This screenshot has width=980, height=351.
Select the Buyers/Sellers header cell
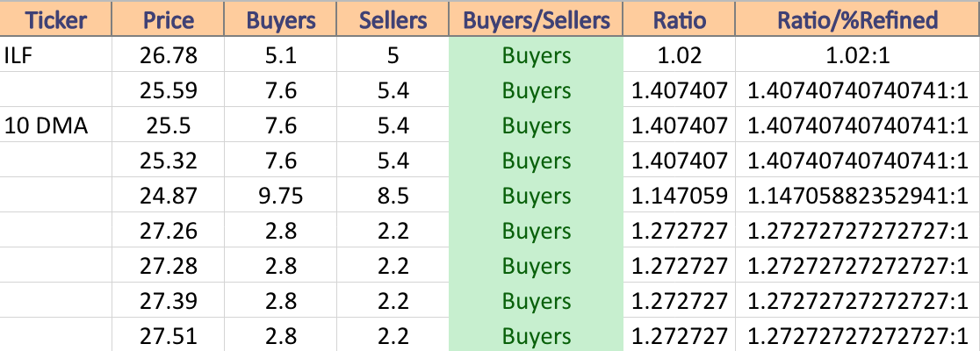[537, 18]
